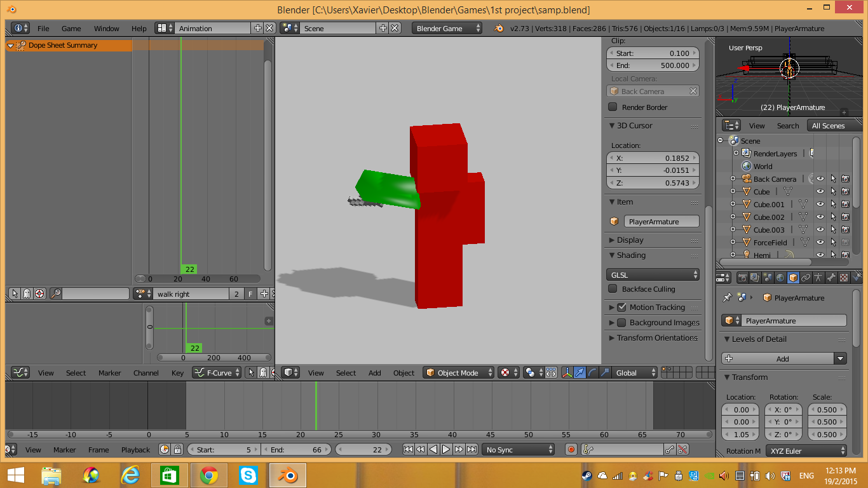Toggle renderability of Back Camera (camera icon)
Image resolution: width=868 pixels, height=488 pixels.
(845, 179)
